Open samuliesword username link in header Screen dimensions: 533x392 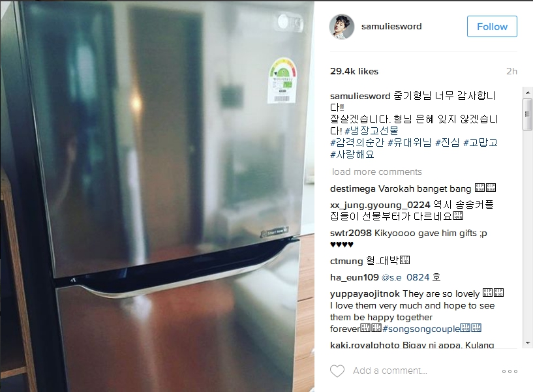click(x=391, y=27)
